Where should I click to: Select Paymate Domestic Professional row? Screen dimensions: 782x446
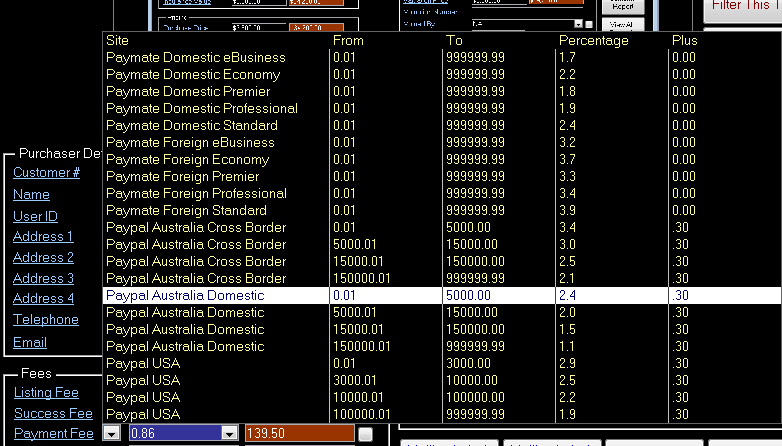tap(442, 108)
